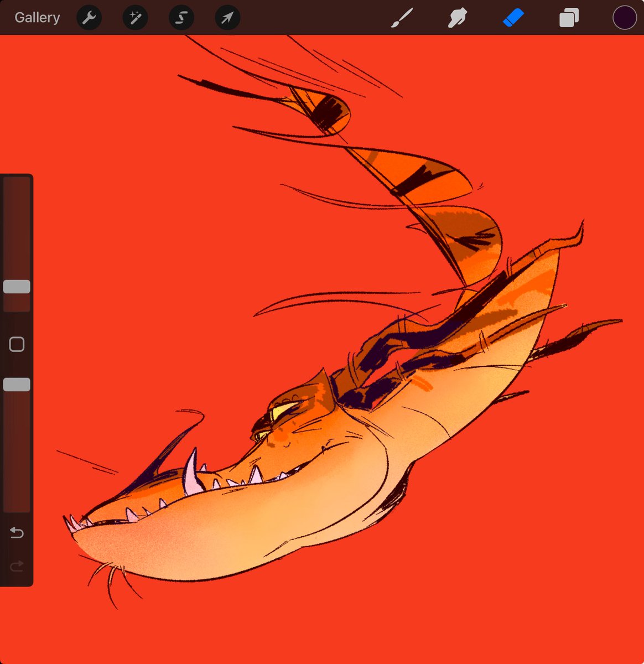The image size is (644, 664).
Task: Select the Eraser tool
Action: point(513,18)
